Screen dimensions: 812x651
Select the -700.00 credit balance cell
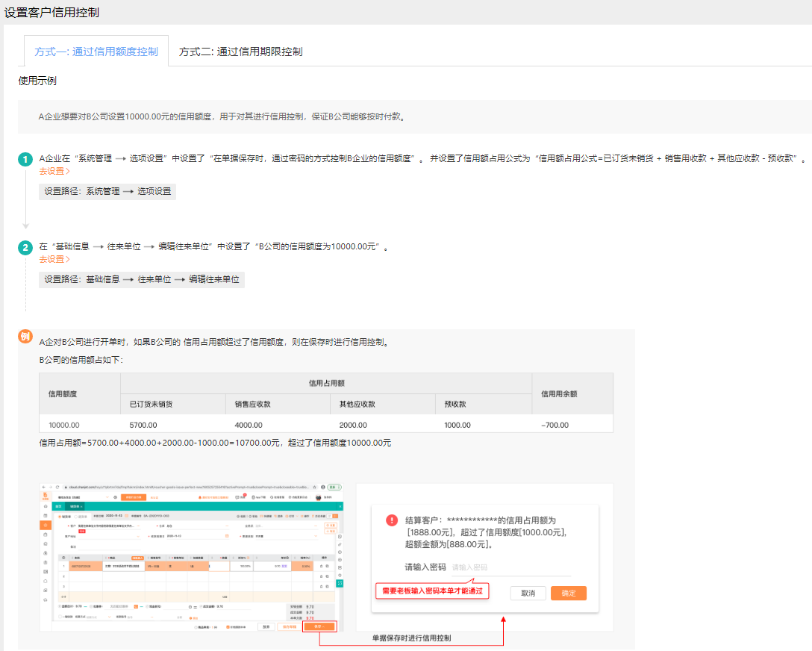[555, 425]
